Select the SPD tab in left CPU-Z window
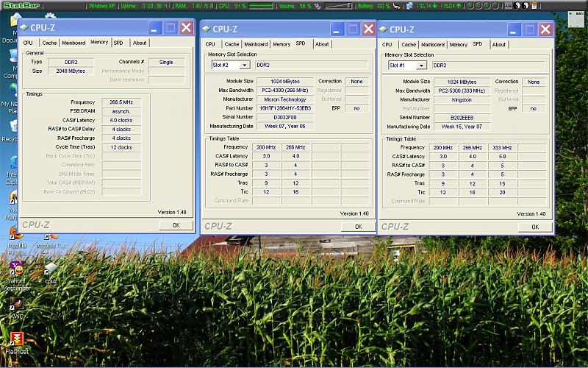Image resolution: width=588 pixels, height=368 pixels. (118, 43)
